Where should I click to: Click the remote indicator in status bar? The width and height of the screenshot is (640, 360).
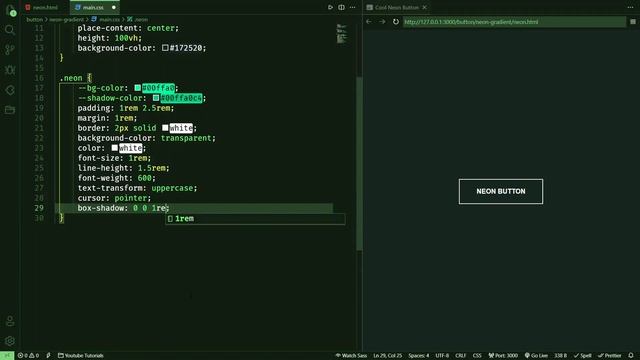coord(7,356)
